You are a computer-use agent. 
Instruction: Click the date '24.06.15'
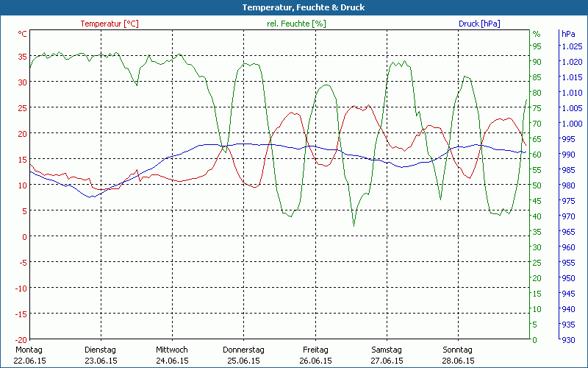[x=172, y=361]
